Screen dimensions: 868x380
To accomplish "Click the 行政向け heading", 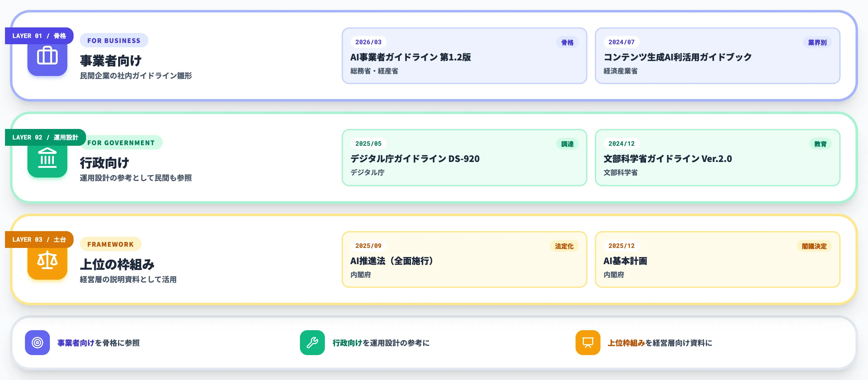I will pos(104,163).
